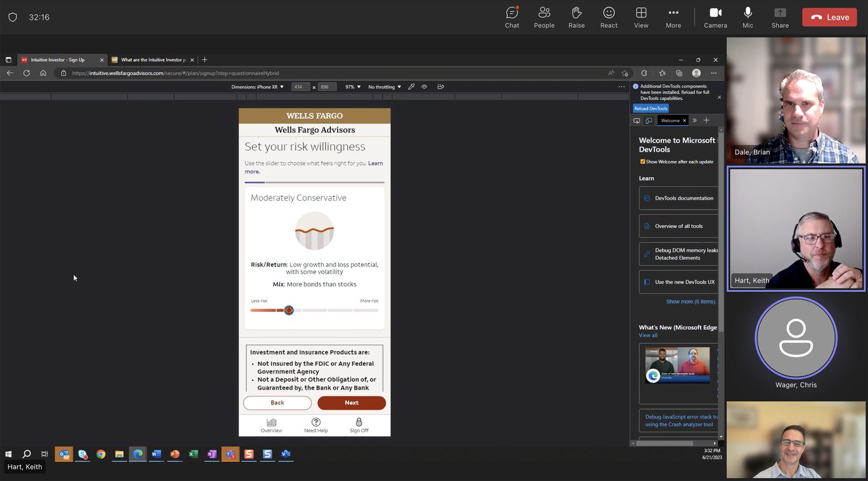Open the Edge read aloud icon
Image resolution: width=868 pixels, height=481 pixels.
tap(611, 73)
